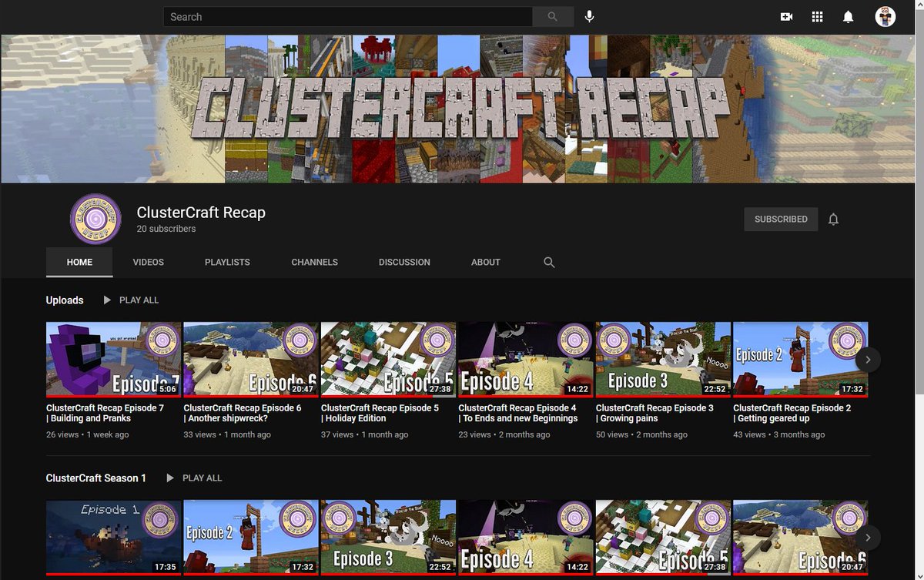
Task: Open Episode 5 thumbnail in Season 1 row
Action: point(663,538)
